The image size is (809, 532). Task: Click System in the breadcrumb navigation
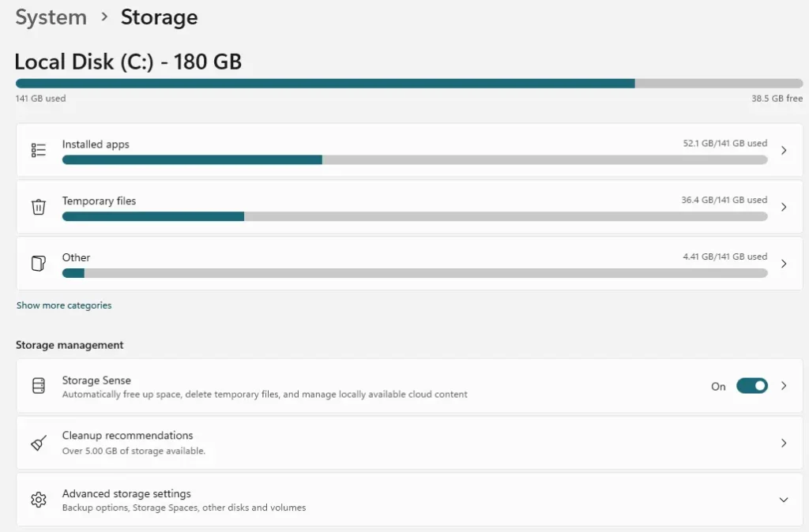tap(50, 17)
